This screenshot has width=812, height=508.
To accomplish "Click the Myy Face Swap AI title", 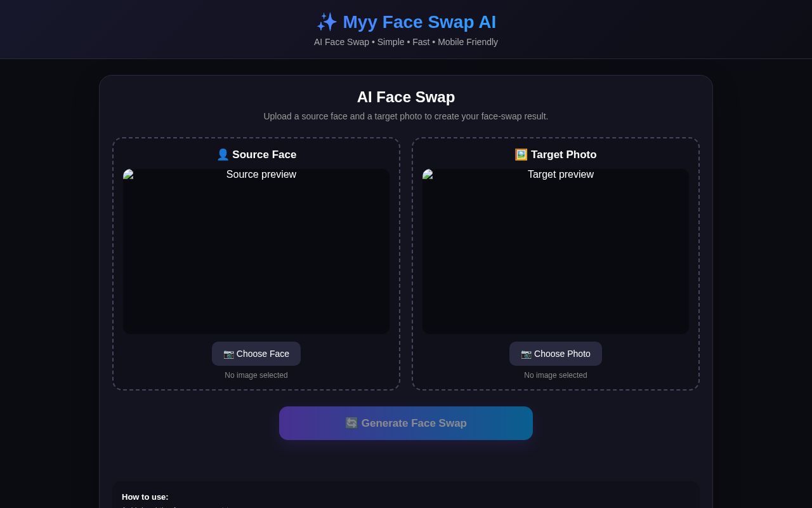I will pos(406,22).
